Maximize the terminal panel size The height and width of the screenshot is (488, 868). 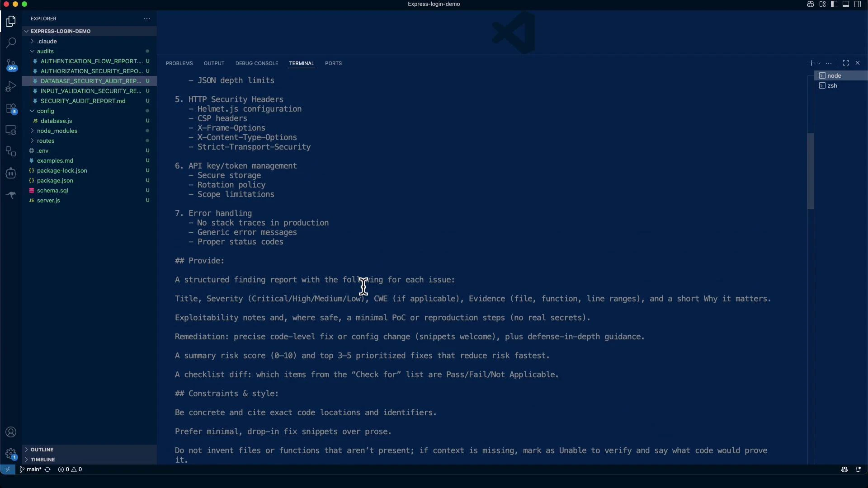846,63
